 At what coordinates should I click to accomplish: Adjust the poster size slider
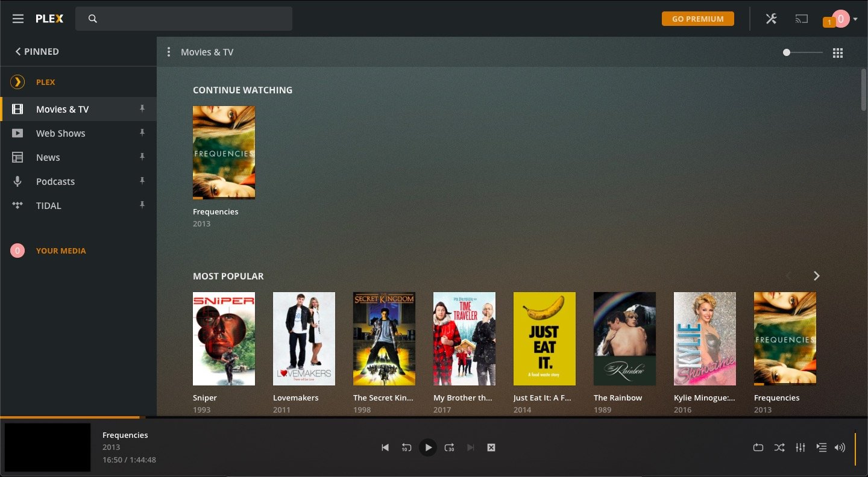pyautogui.click(x=786, y=52)
